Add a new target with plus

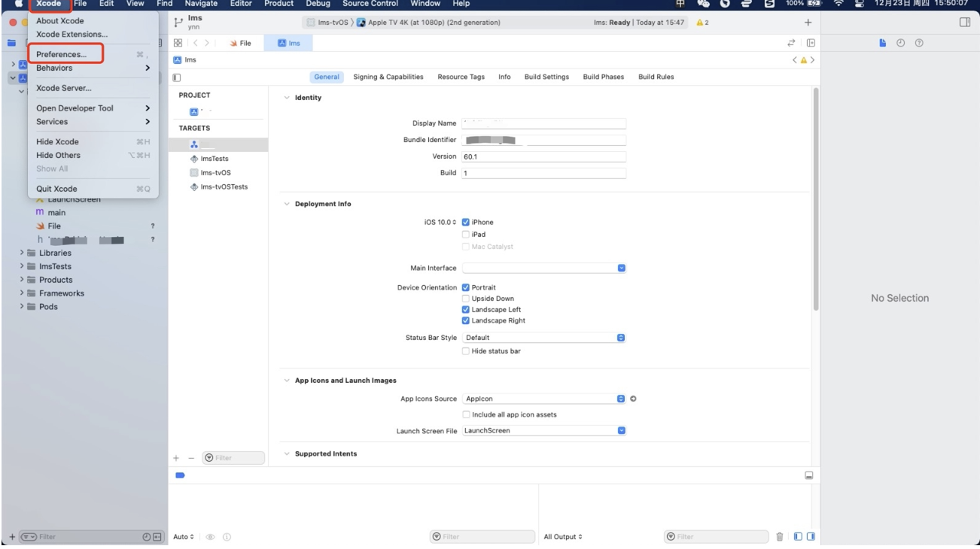[x=177, y=457]
